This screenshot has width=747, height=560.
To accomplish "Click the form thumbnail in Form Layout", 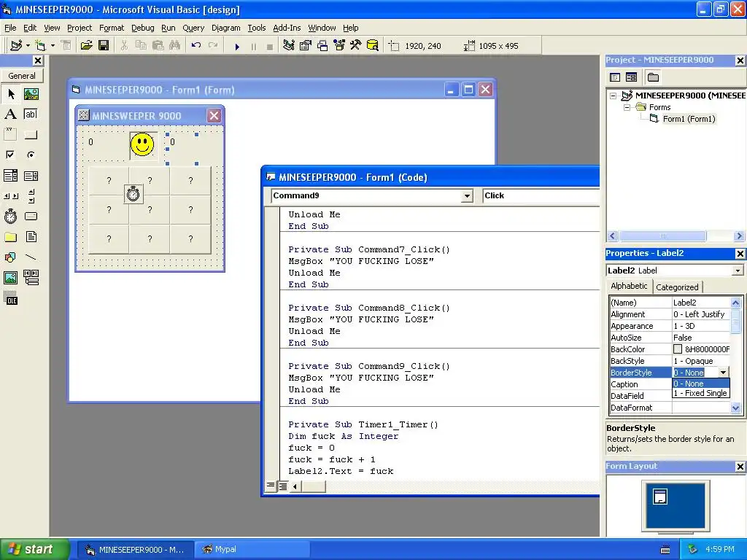I will 660,496.
